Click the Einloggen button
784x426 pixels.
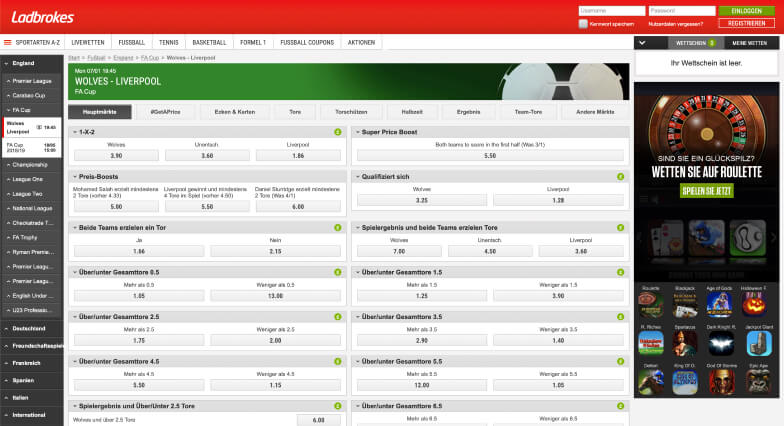[x=746, y=11]
